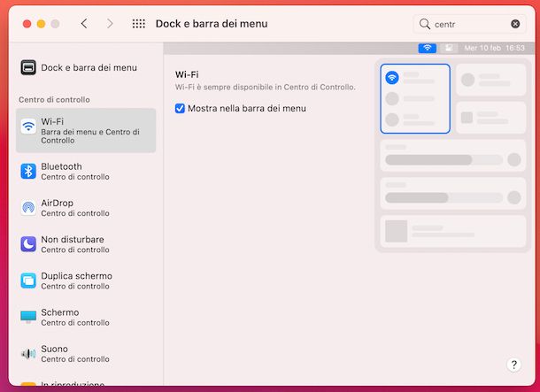Click the Non disturbare moon icon
This screenshot has width=540, height=392.
point(28,244)
